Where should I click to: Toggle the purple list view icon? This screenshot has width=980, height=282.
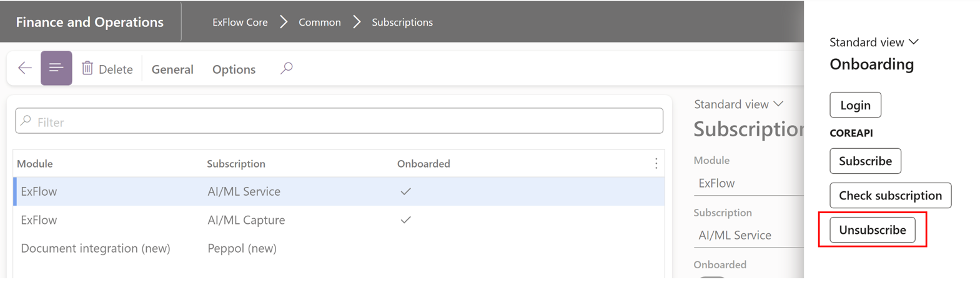click(x=56, y=68)
